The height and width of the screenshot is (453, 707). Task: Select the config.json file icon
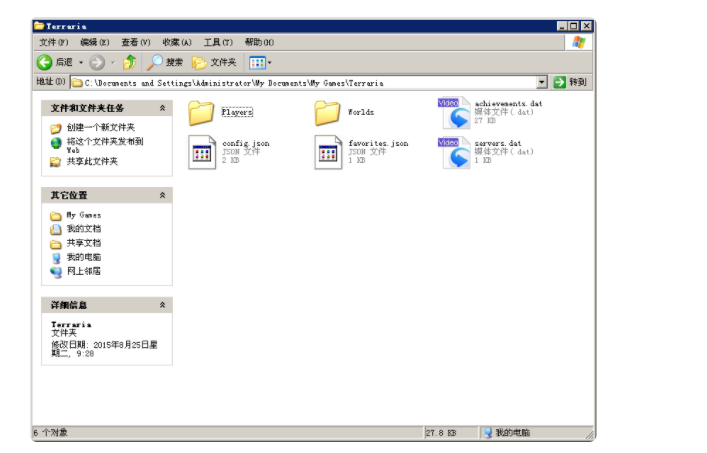click(202, 151)
